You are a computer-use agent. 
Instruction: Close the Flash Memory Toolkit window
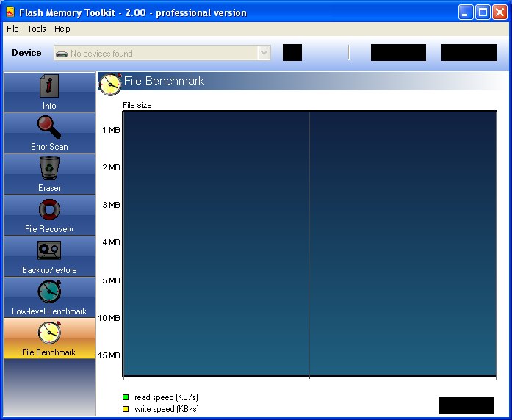[500, 12]
